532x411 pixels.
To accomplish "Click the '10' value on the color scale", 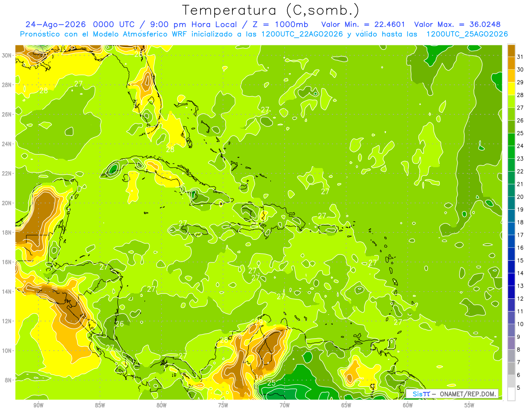I will (520, 324).
